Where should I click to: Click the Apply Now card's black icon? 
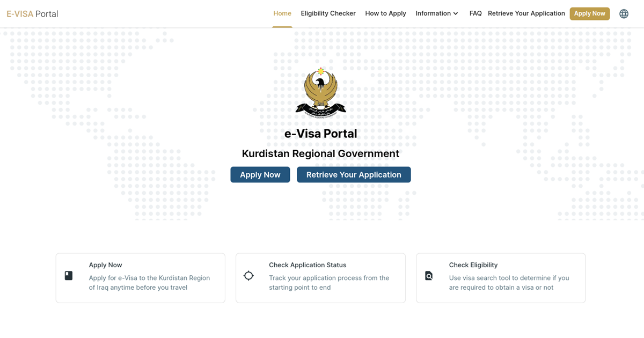click(69, 276)
